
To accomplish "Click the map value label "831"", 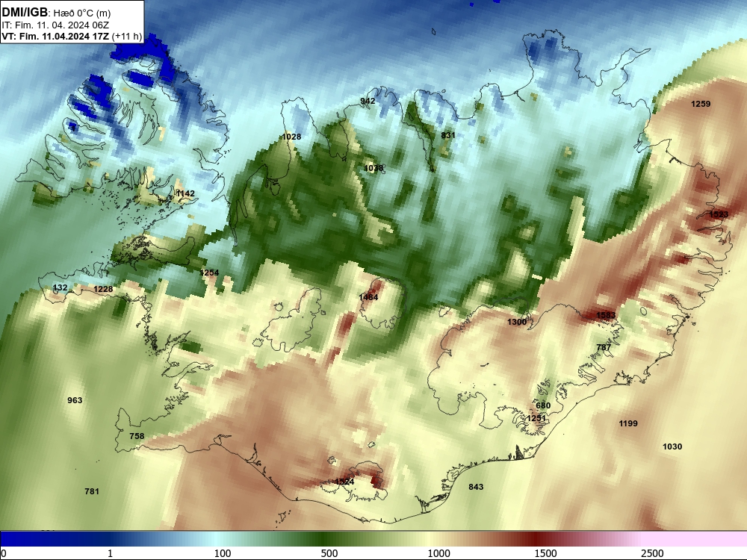I will coord(448,135).
